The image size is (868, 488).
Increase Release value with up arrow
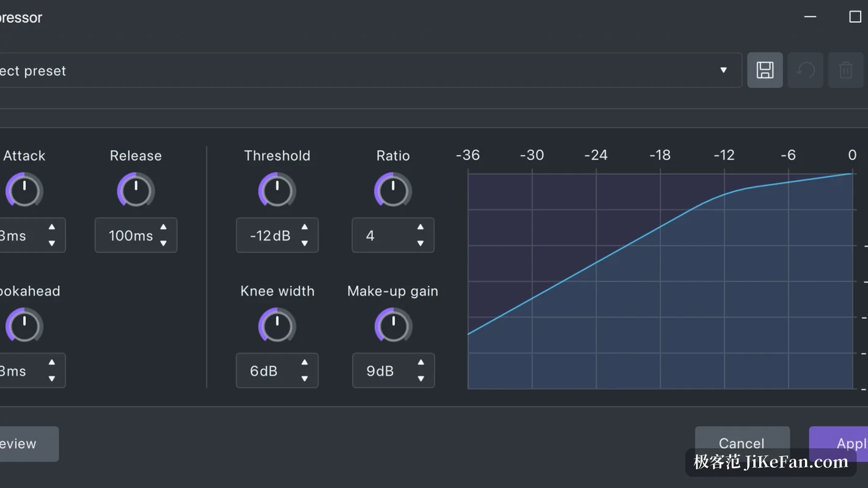coord(163,227)
